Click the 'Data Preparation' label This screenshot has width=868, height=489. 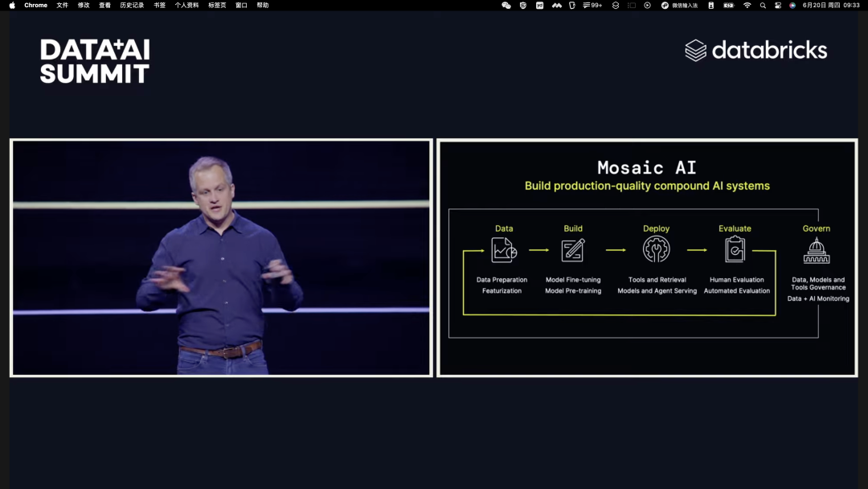[502, 280]
